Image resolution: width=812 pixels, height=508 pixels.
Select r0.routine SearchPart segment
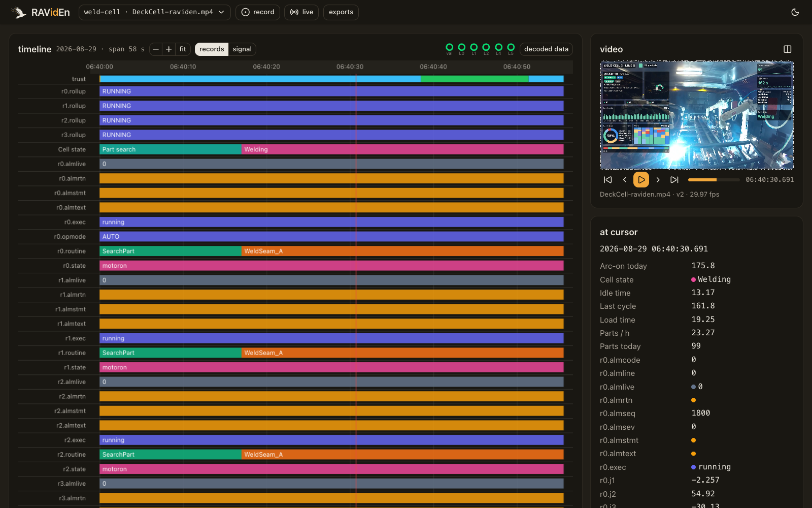(x=171, y=251)
